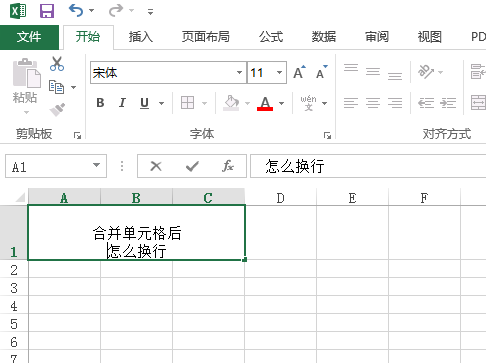Switch to the 插入 tab

pos(141,37)
